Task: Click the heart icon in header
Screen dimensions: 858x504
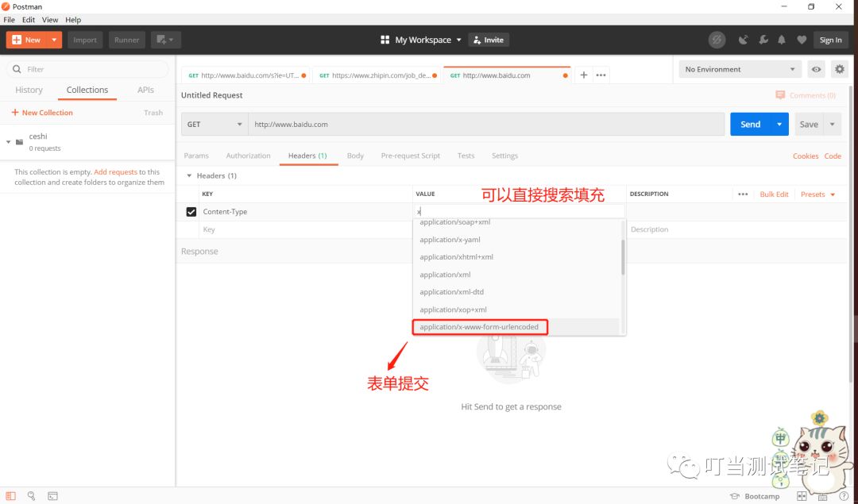Action: coord(802,40)
